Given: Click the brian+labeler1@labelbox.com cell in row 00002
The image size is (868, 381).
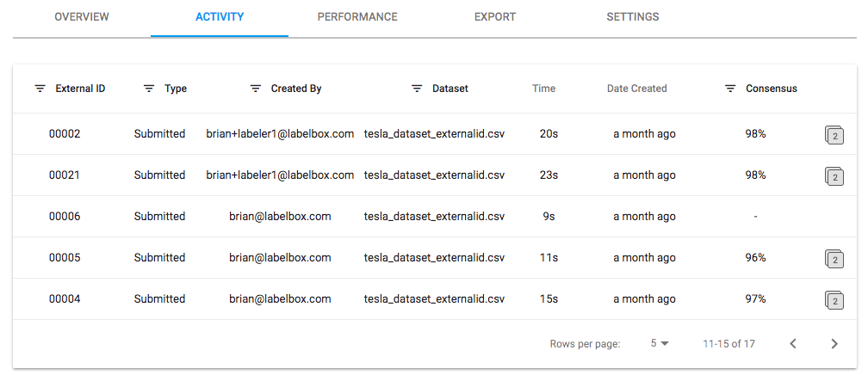Looking at the screenshot, I should [280, 134].
